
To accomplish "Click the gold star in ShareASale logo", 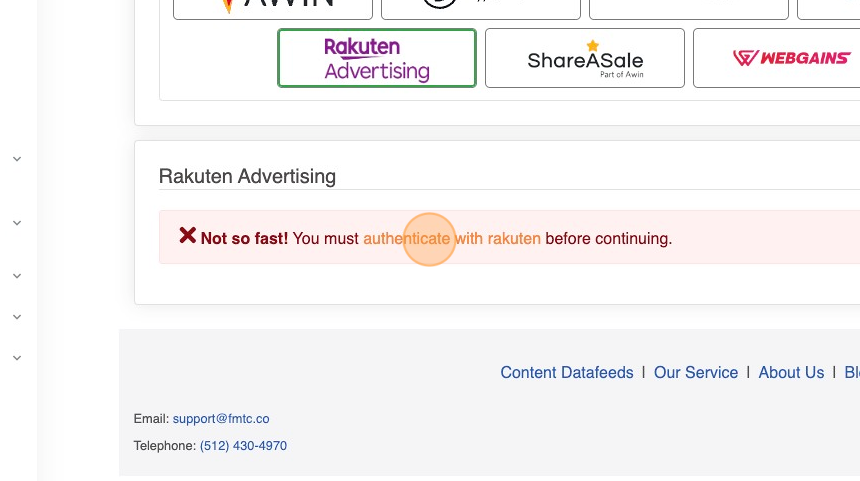I will (593, 46).
